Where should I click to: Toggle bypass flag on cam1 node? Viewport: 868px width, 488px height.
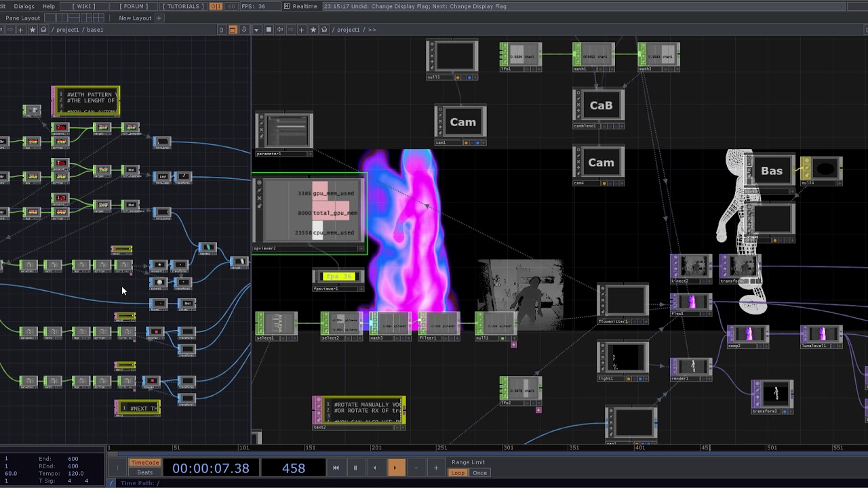tap(440, 121)
